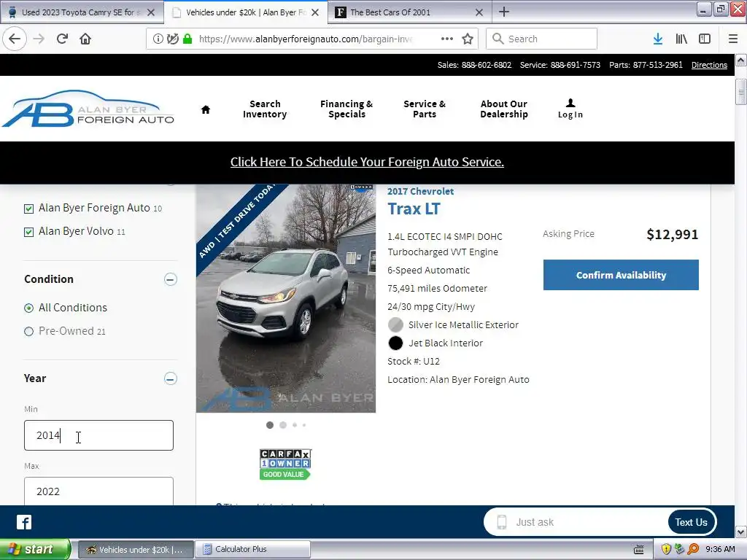Image resolution: width=747 pixels, height=560 pixels.
Task: Open page actions three-dot menu
Action: tap(447, 39)
